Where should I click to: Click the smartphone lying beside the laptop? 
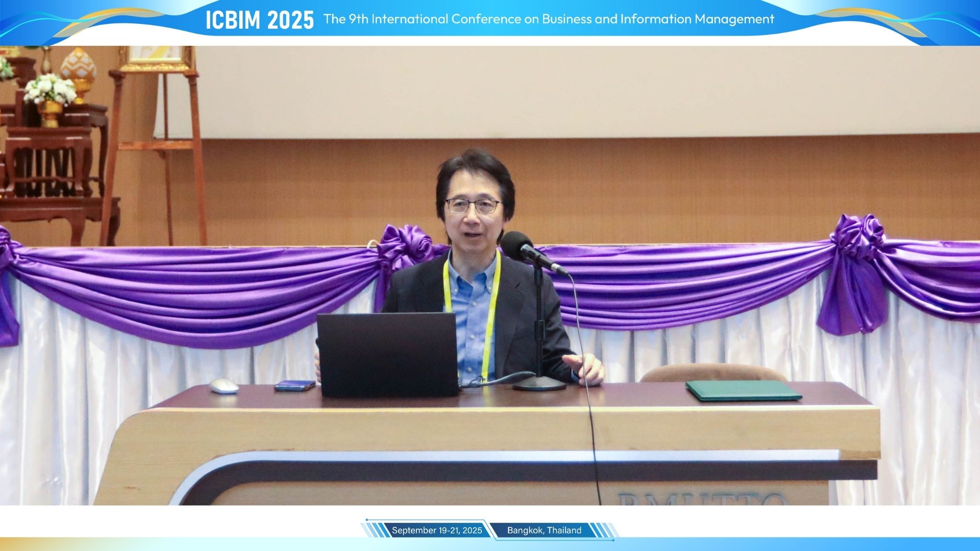(294, 385)
